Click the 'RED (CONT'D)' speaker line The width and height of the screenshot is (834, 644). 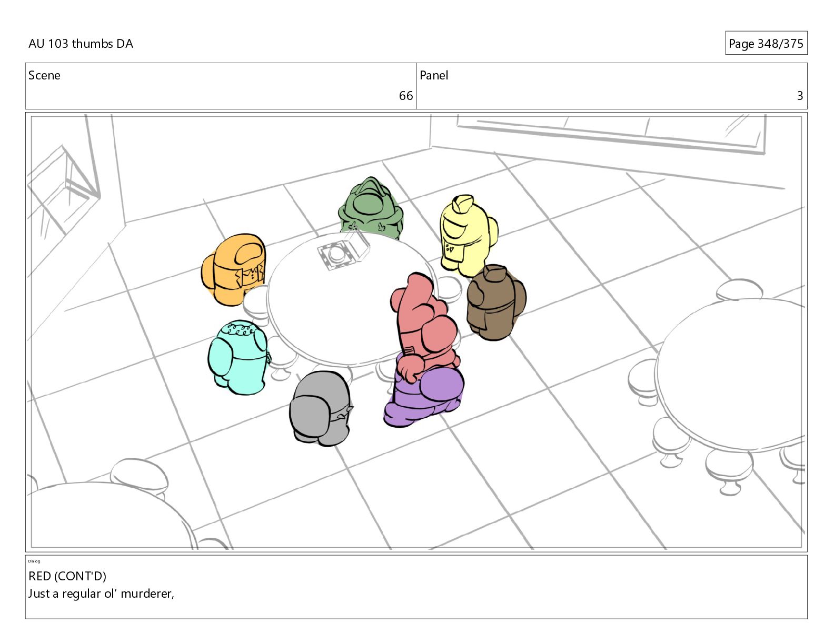(x=67, y=576)
